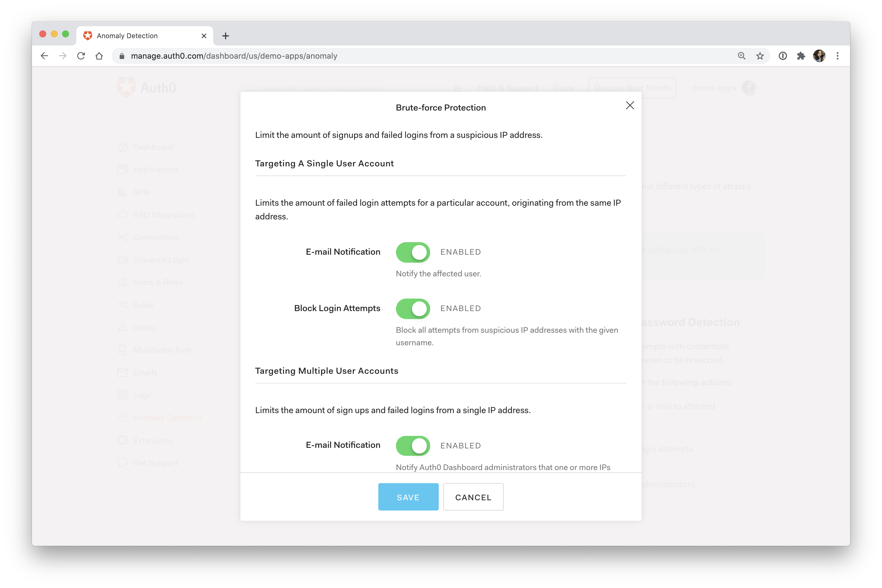Image resolution: width=882 pixels, height=588 pixels.
Task: Click the browser back arrow
Action: [45, 56]
